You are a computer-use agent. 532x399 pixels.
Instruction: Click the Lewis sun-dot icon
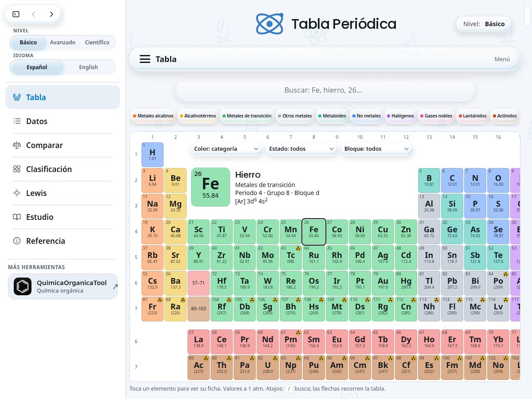click(x=17, y=193)
